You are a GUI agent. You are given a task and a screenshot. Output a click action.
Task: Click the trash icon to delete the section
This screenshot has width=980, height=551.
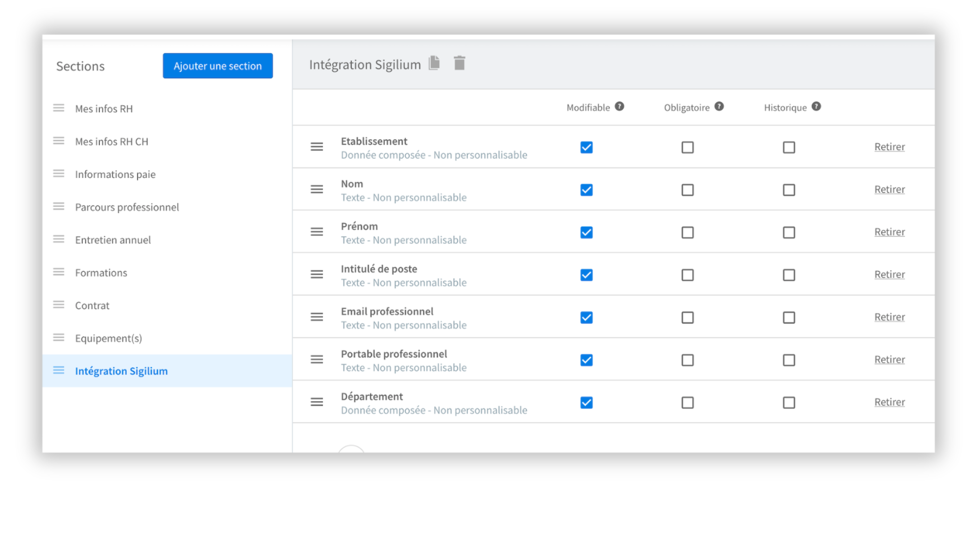[x=459, y=63]
